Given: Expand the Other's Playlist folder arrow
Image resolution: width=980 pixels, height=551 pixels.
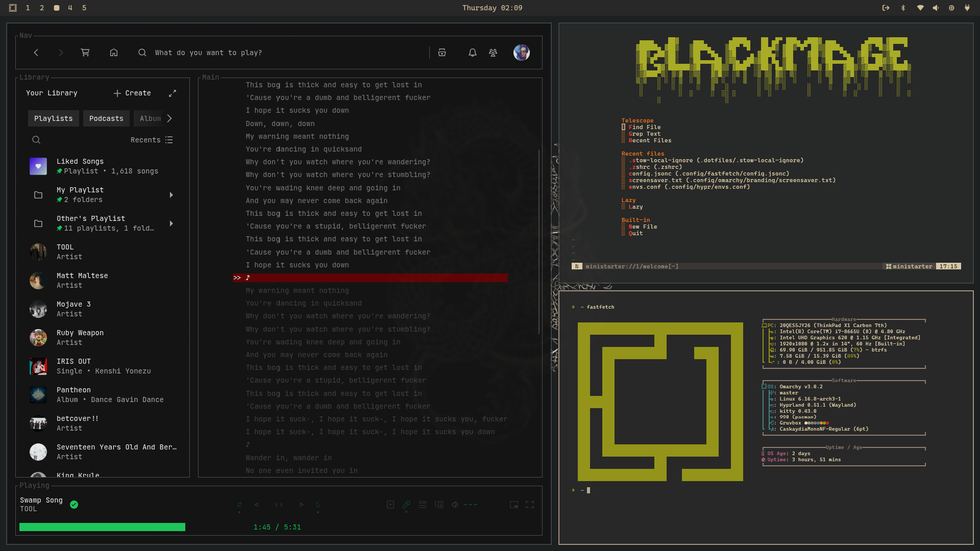Looking at the screenshot, I should pos(171,223).
